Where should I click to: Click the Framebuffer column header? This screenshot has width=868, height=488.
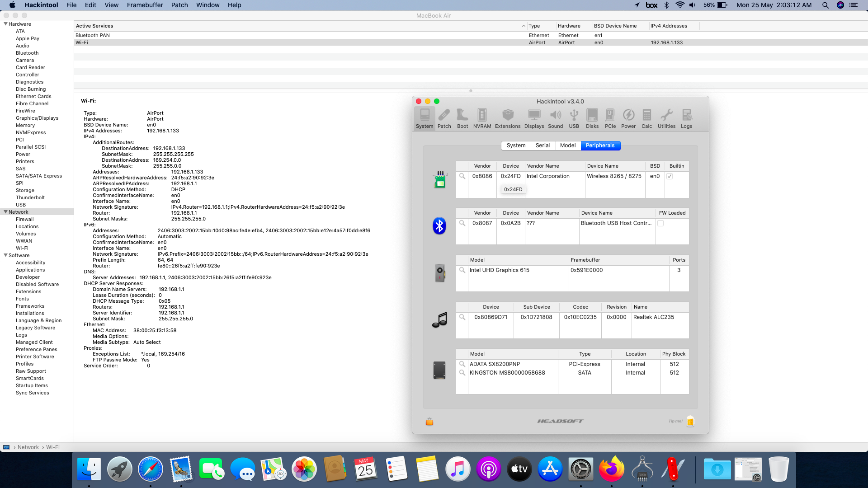tap(618, 260)
